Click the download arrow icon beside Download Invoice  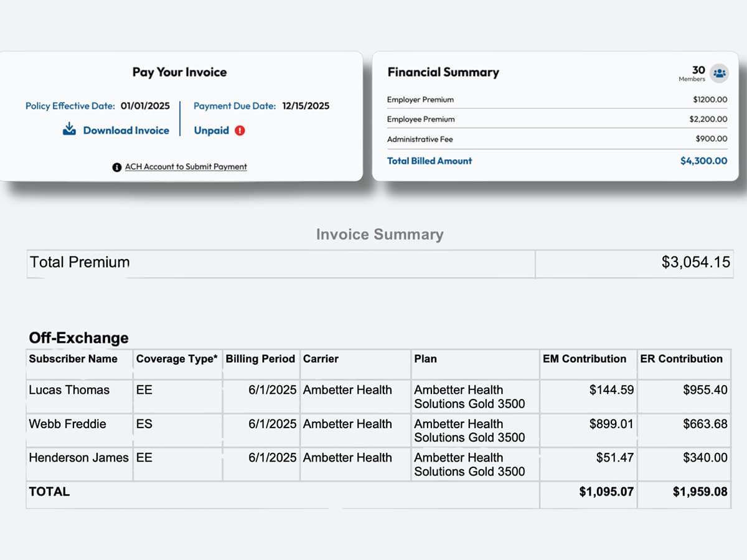coord(69,129)
